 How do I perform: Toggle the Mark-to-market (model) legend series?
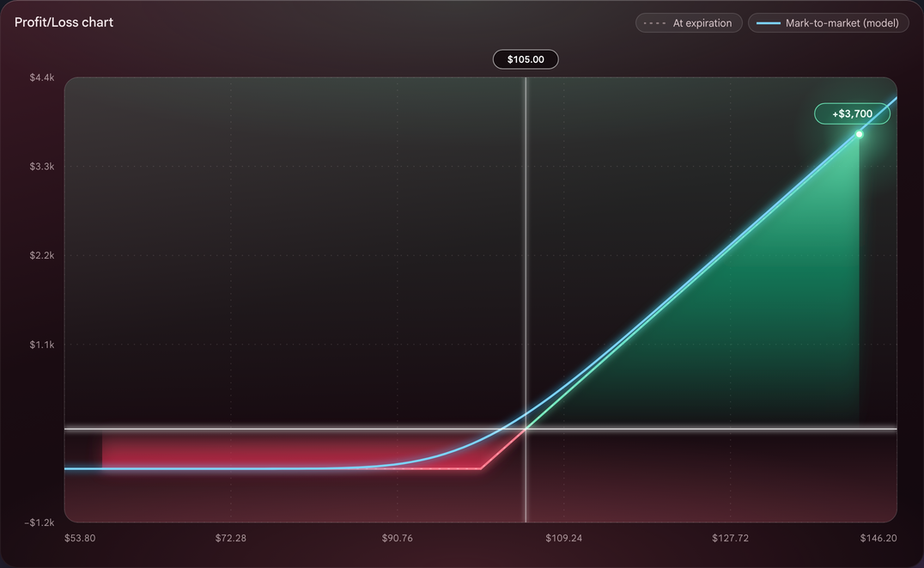coord(828,23)
